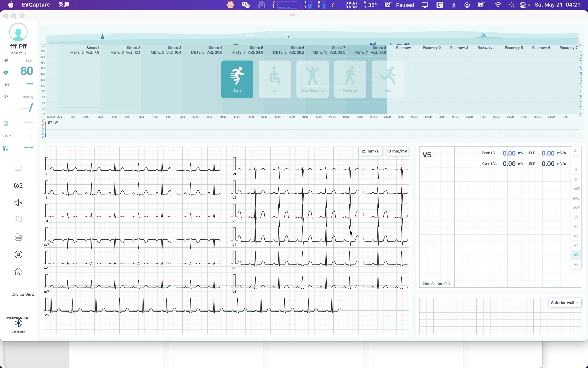Select lead aVF in lead list

576,208
